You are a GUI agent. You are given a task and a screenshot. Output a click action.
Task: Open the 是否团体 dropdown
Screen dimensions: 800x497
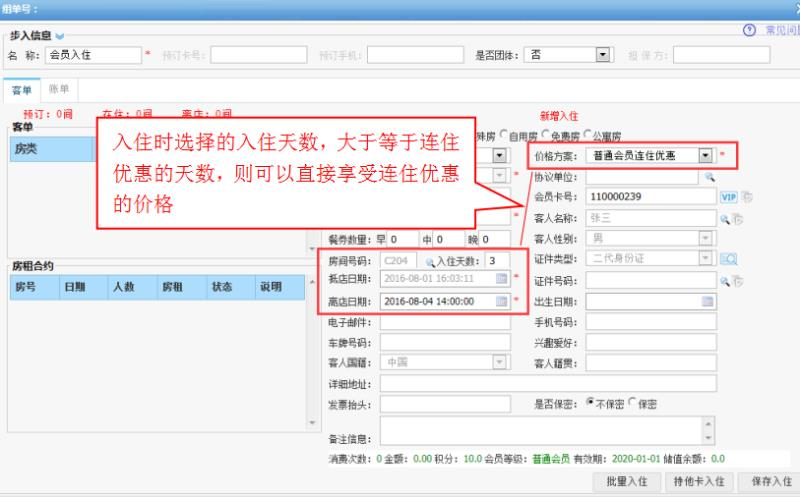[x=603, y=55]
